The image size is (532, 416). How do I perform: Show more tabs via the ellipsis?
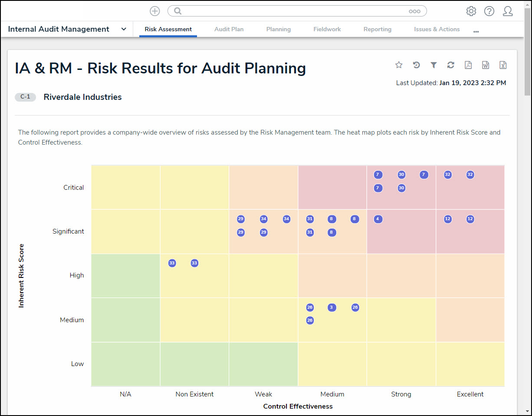click(x=476, y=31)
